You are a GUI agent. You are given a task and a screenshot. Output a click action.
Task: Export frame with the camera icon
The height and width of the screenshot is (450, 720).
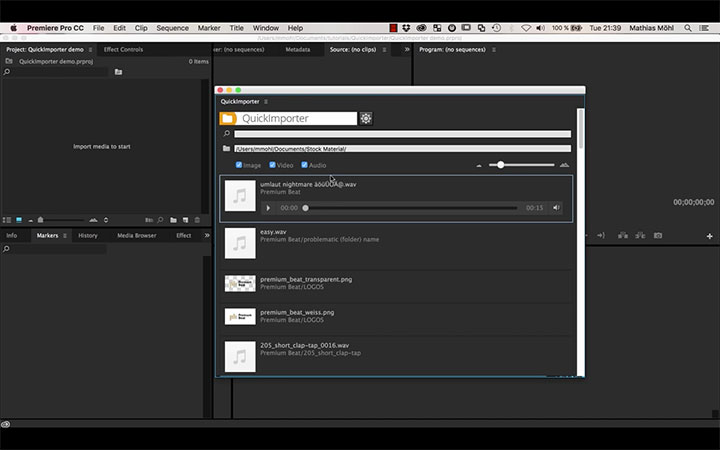click(658, 235)
